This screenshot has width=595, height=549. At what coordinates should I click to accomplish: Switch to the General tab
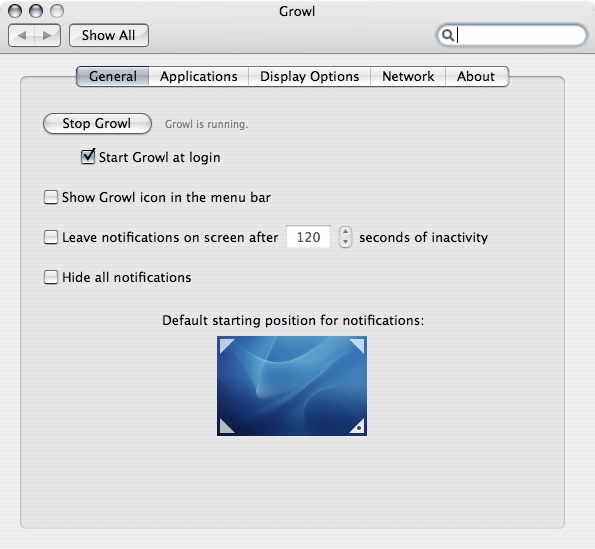[113, 76]
